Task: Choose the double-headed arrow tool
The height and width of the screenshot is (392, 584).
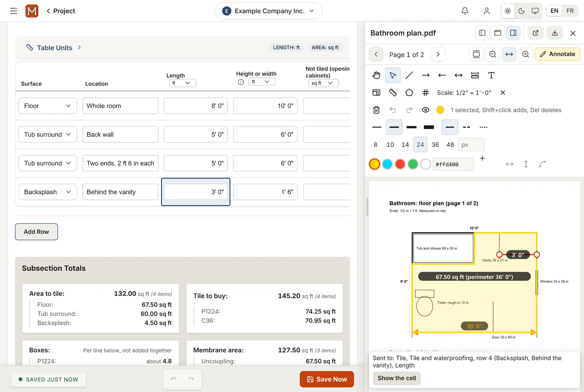Action: [458, 75]
